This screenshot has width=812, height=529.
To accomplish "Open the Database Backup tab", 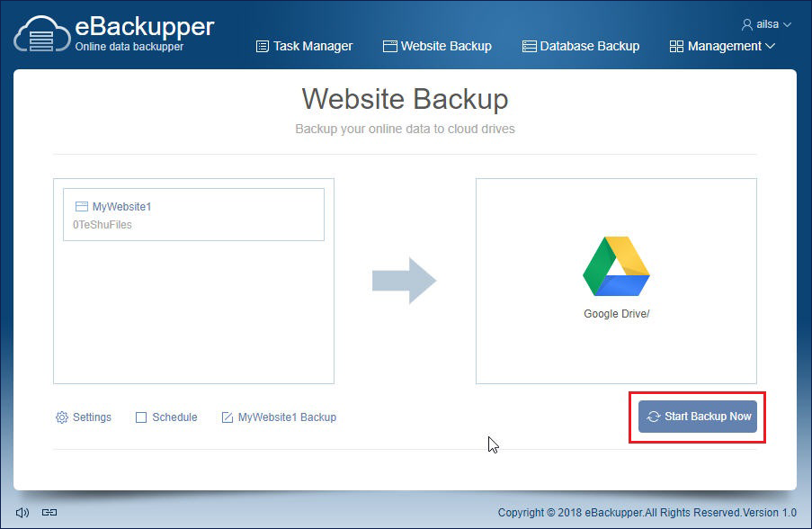I will 581,46.
